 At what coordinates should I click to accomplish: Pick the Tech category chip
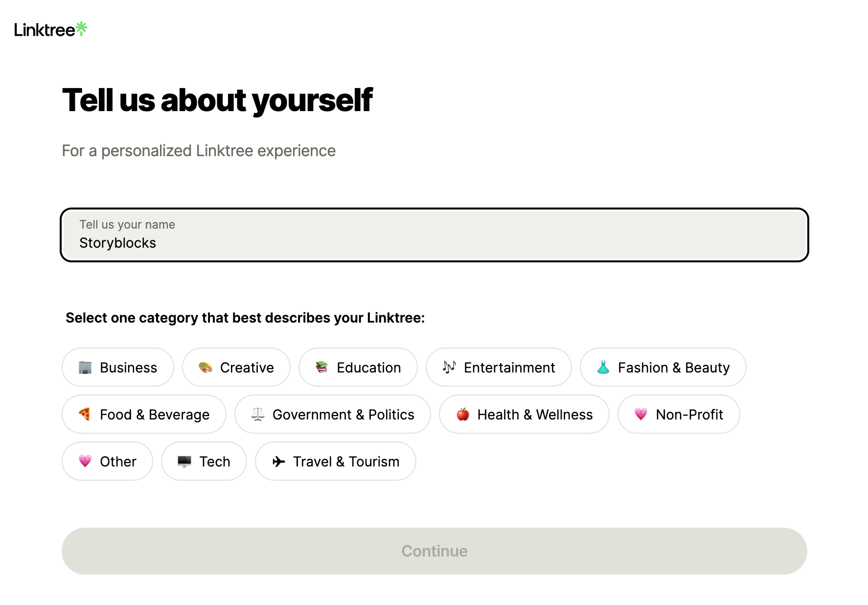click(x=204, y=461)
